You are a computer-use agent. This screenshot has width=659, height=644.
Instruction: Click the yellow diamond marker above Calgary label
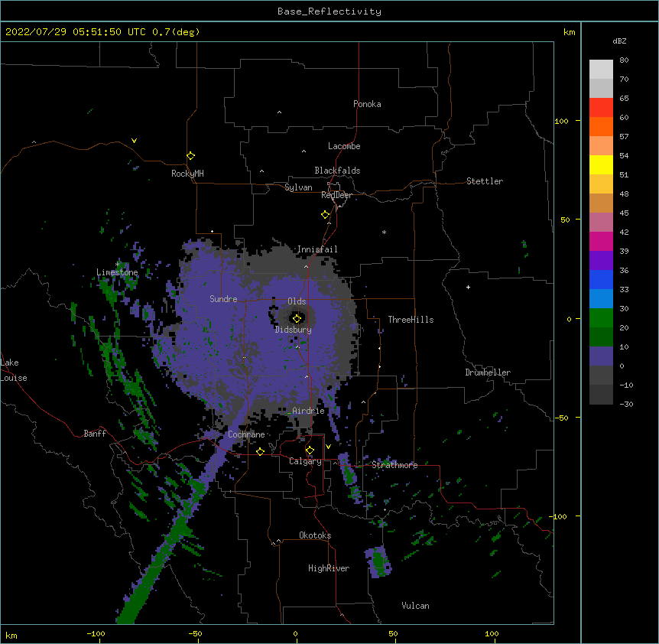pyautogui.click(x=310, y=450)
